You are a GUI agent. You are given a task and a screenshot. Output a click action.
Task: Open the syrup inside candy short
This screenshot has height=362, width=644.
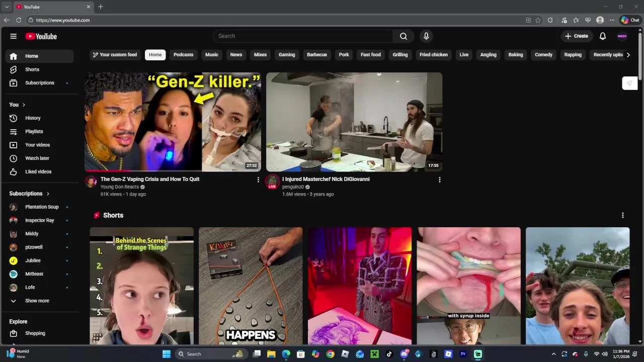(469, 286)
